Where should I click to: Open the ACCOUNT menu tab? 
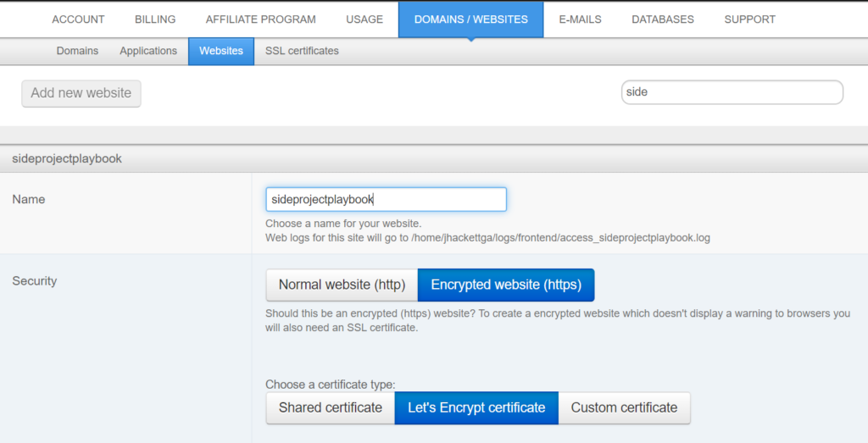[78, 19]
